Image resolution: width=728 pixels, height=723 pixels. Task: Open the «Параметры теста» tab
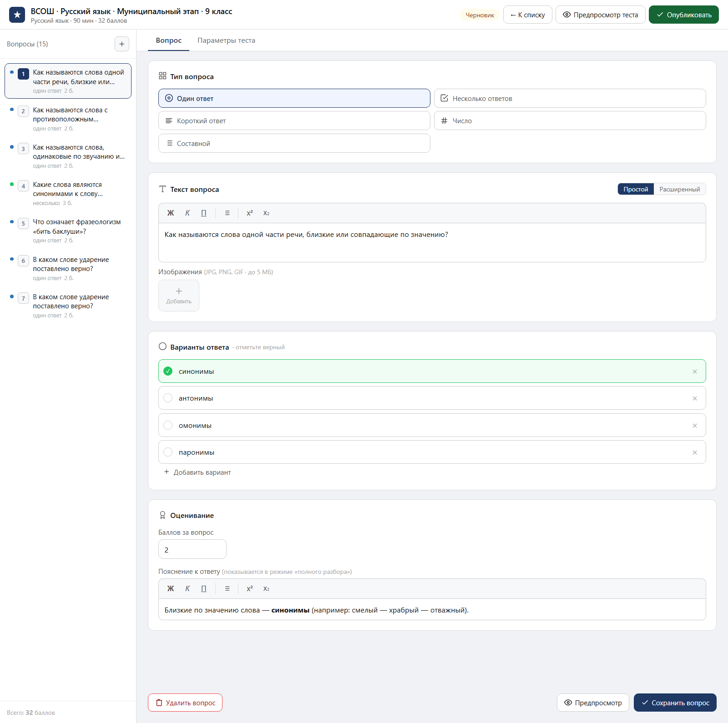[226, 40]
